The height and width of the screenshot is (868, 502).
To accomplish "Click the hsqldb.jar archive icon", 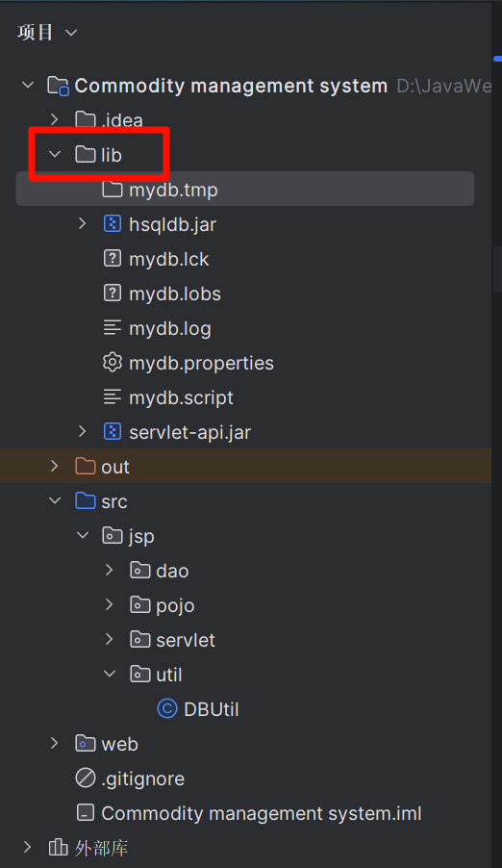I will click(x=113, y=224).
